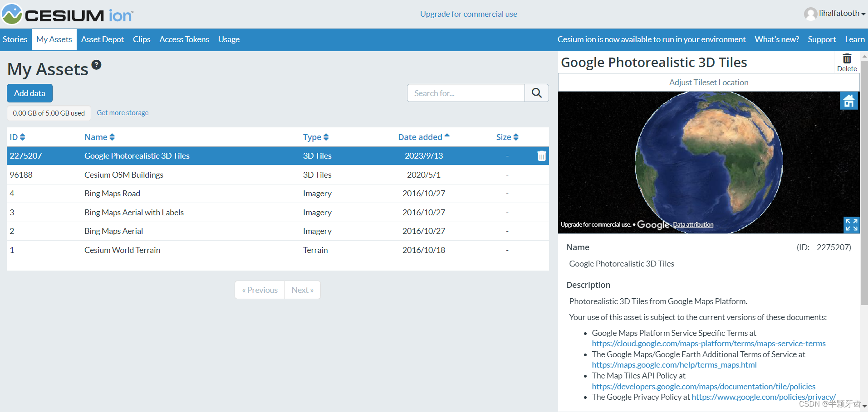
Task: Select the My Assets tab
Action: (x=54, y=39)
